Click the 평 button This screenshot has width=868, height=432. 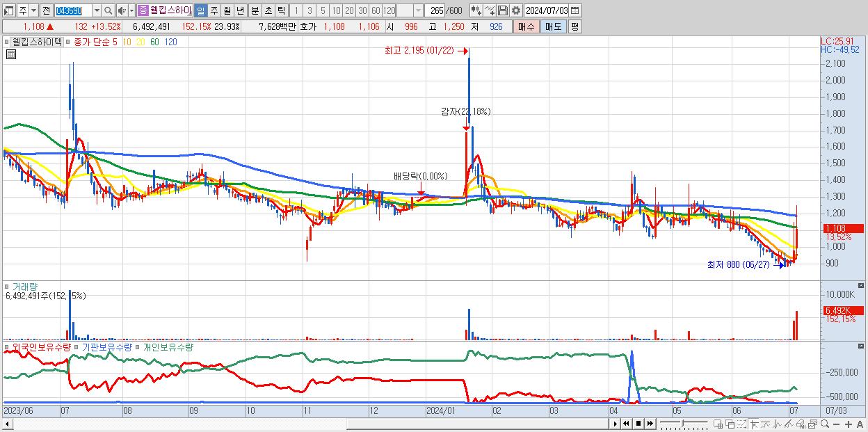[574, 26]
